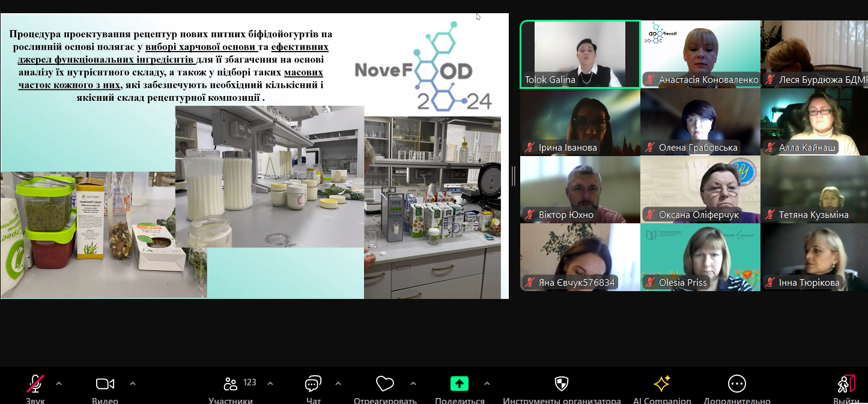Viewport: 868px width, 404px height.
Task: Select Ірина Іванова's video tile
Action: pos(580,122)
